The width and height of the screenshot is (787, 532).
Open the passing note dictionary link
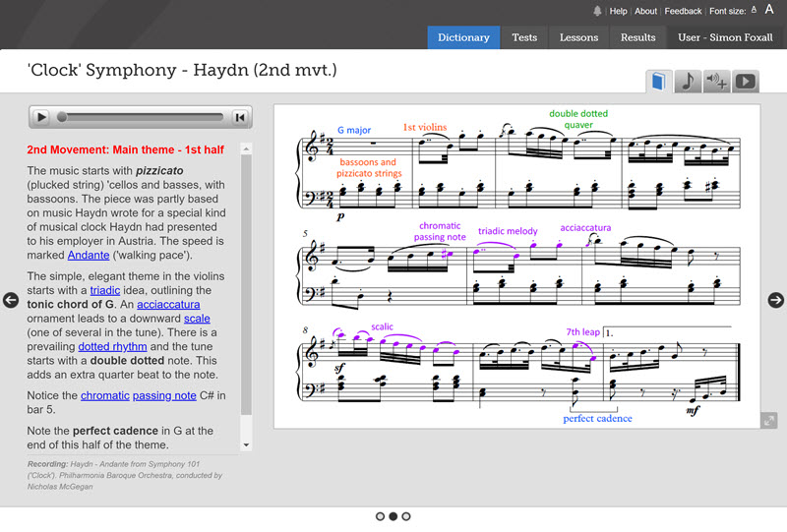tap(164, 395)
